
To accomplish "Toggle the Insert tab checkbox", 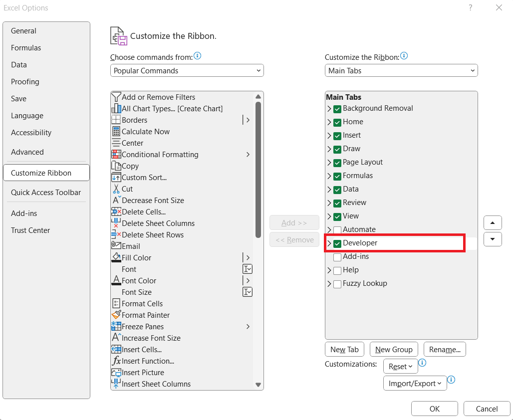I will click(337, 136).
